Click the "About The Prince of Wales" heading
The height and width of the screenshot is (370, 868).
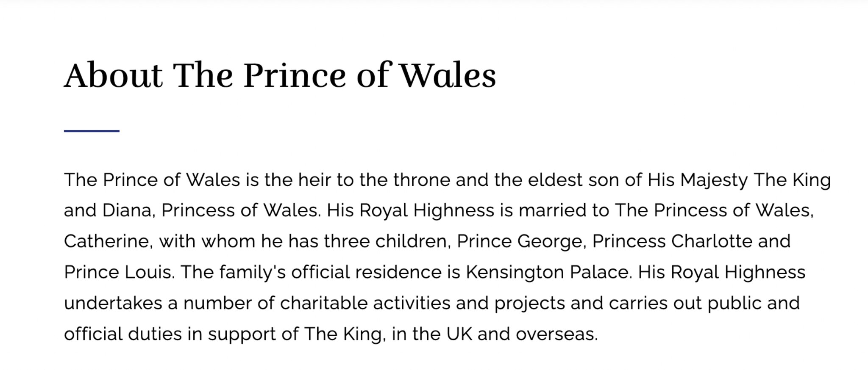click(280, 75)
